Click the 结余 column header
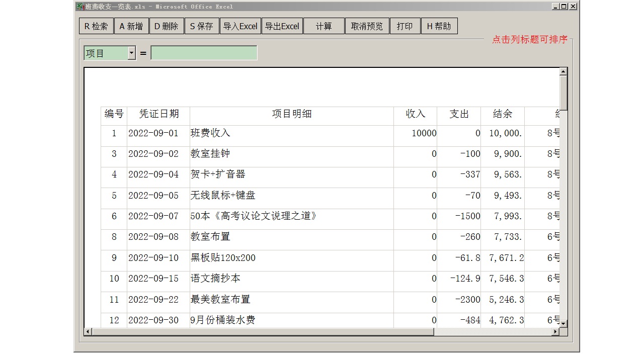Screen dimensions: 644x362 tap(502, 114)
